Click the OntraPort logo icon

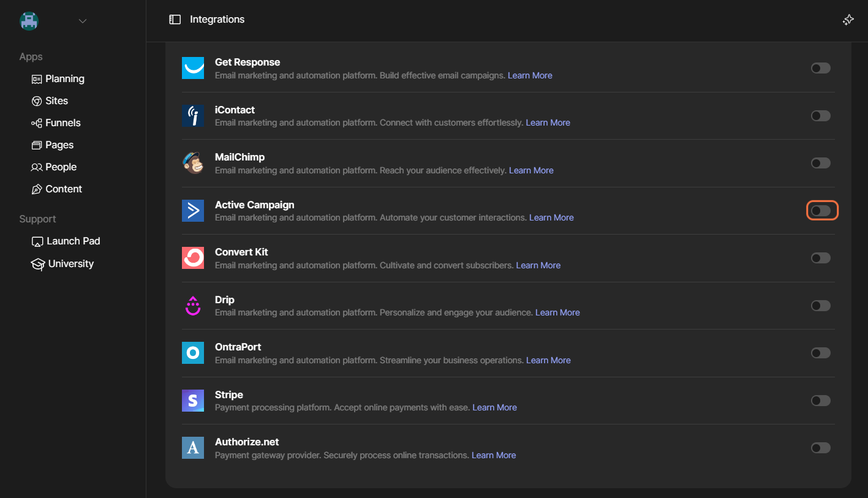point(193,353)
